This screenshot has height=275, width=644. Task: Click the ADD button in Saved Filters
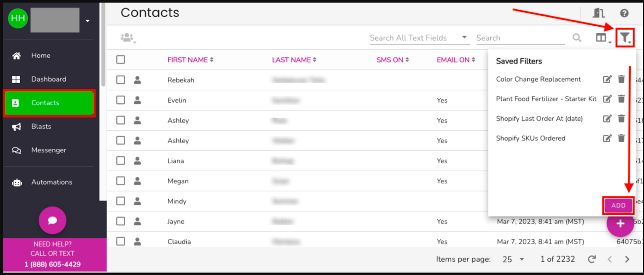click(x=618, y=205)
